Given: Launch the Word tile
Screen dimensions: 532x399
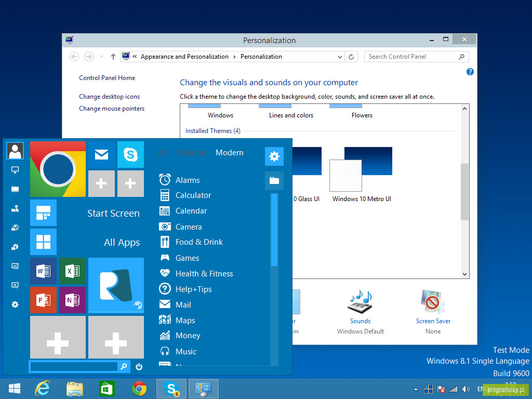Looking at the screenshot, I should click(43, 271).
